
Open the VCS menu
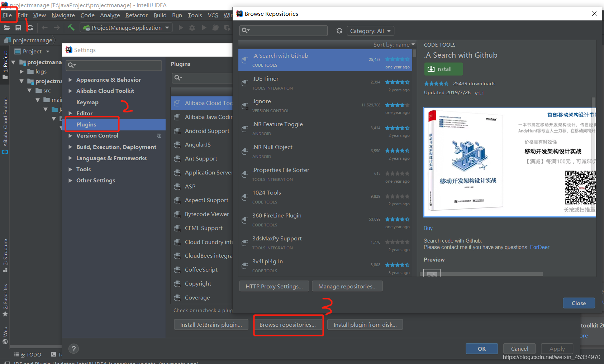pos(213,15)
